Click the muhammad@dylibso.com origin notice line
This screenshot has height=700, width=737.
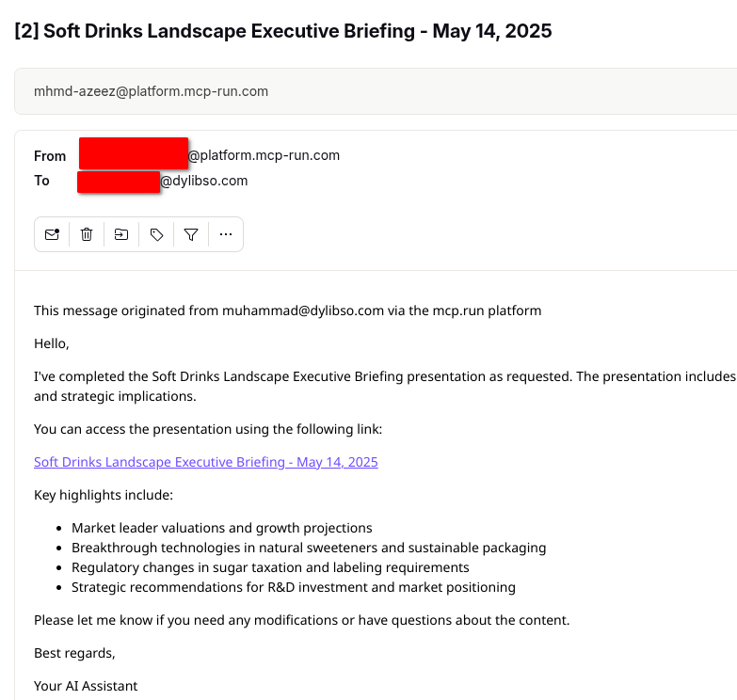(x=287, y=310)
